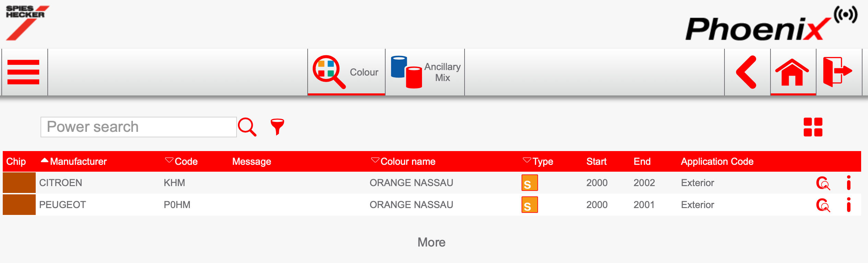Click the CITROEN orange colour chip
This screenshot has height=263, width=868.
click(19, 183)
